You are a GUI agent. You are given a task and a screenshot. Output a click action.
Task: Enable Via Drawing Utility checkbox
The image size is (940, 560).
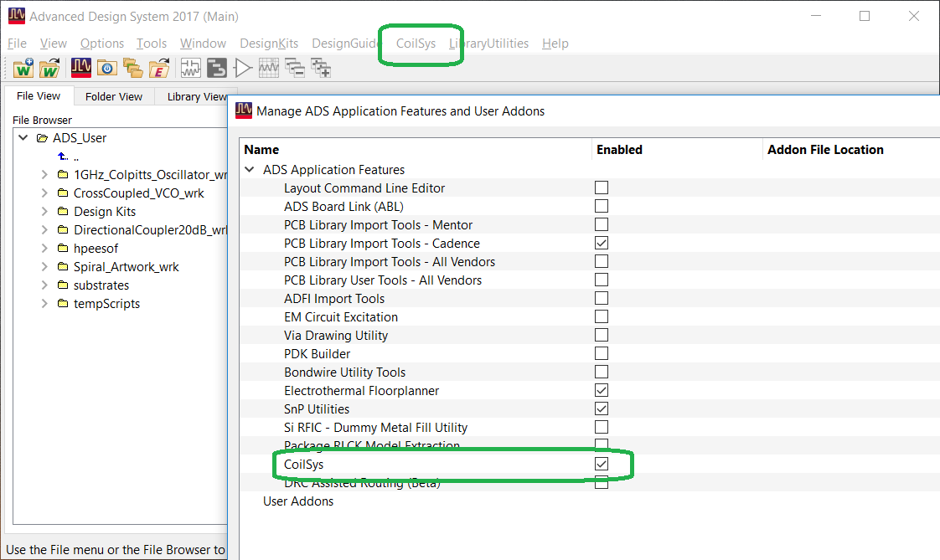tap(602, 336)
